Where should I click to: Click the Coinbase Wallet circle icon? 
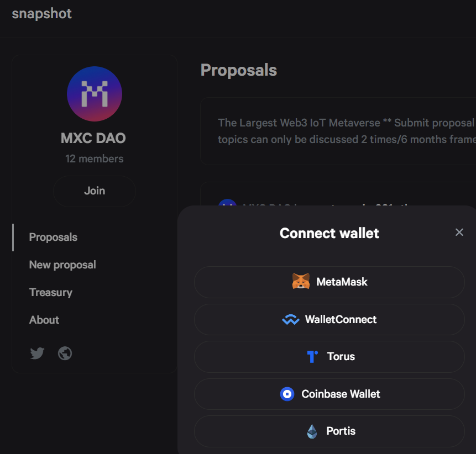287,394
